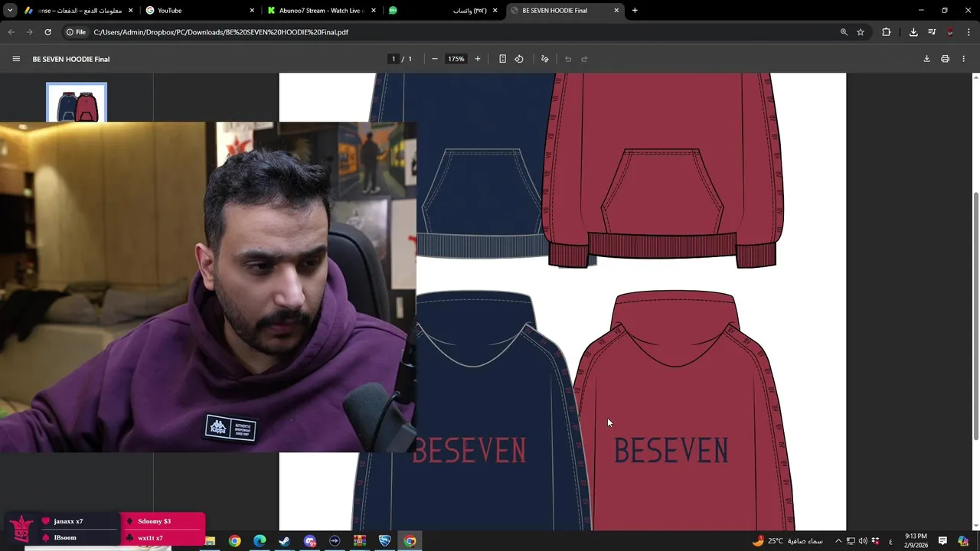This screenshot has width=980, height=551.
Task: Open Microsoft Edge from taskbar
Action: coord(260,541)
